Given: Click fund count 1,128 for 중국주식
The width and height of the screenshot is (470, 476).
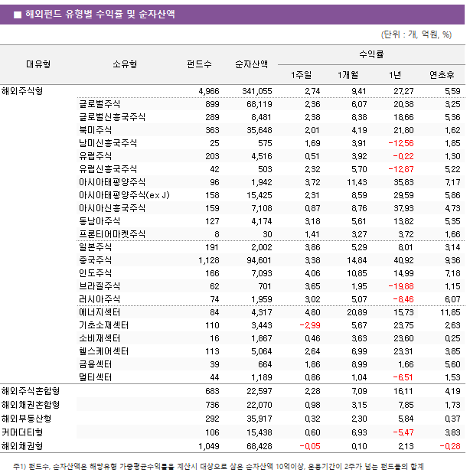Looking at the screenshot, I should point(209,260).
